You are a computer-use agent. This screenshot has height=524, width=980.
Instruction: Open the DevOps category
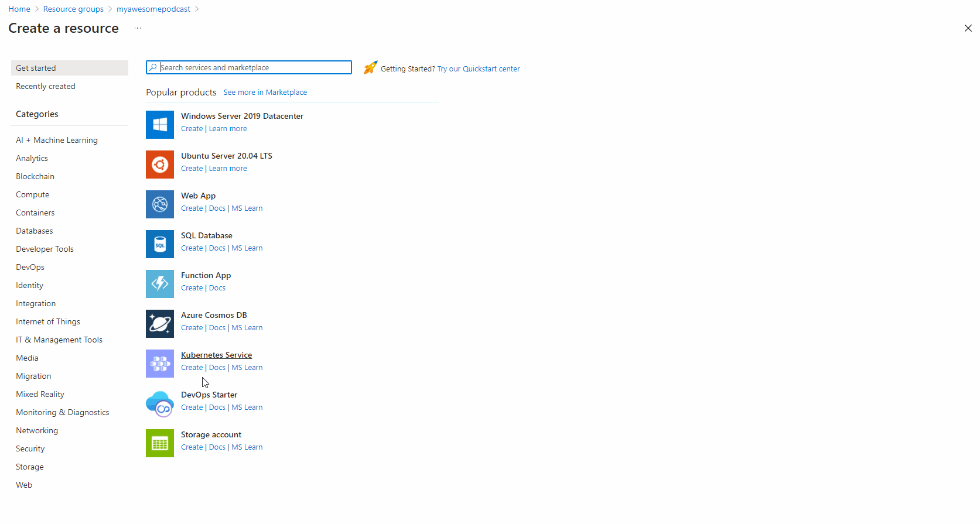pyautogui.click(x=30, y=267)
